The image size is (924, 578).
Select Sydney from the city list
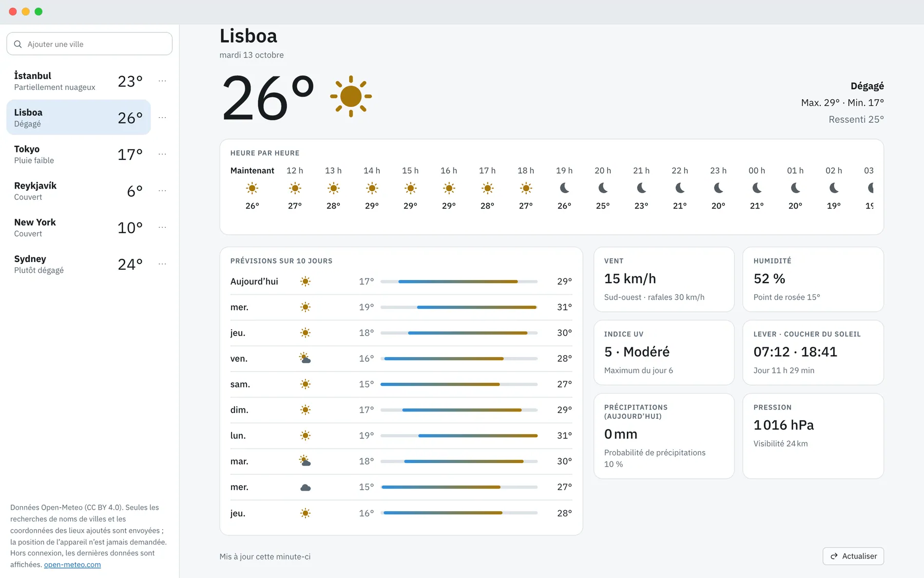point(79,264)
